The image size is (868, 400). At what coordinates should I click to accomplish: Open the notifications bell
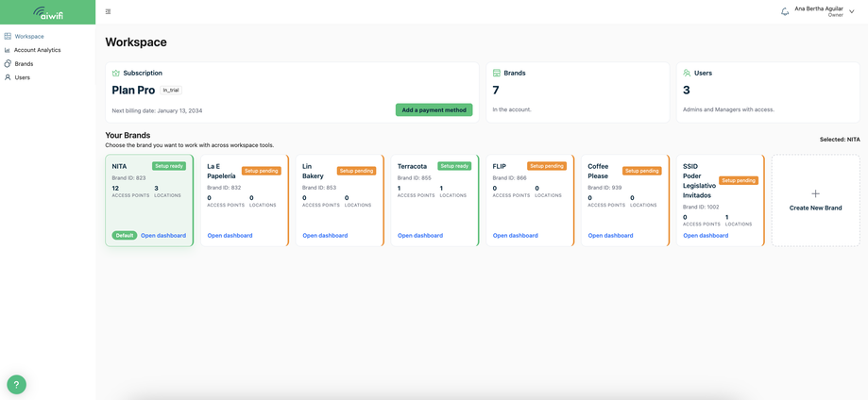pyautogui.click(x=784, y=11)
